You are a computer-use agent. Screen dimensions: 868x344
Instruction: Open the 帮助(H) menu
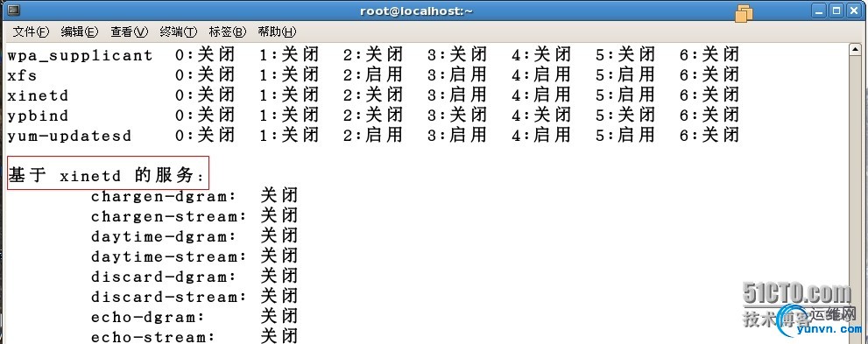(x=277, y=32)
